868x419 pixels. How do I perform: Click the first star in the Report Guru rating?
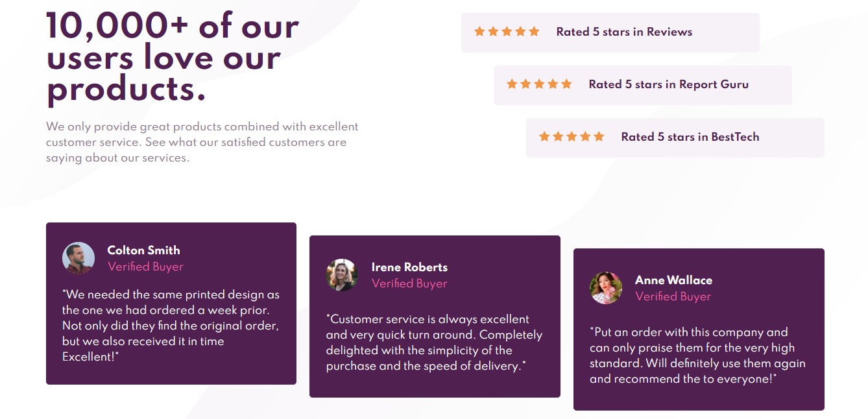pyautogui.click(x=512, y=84)
